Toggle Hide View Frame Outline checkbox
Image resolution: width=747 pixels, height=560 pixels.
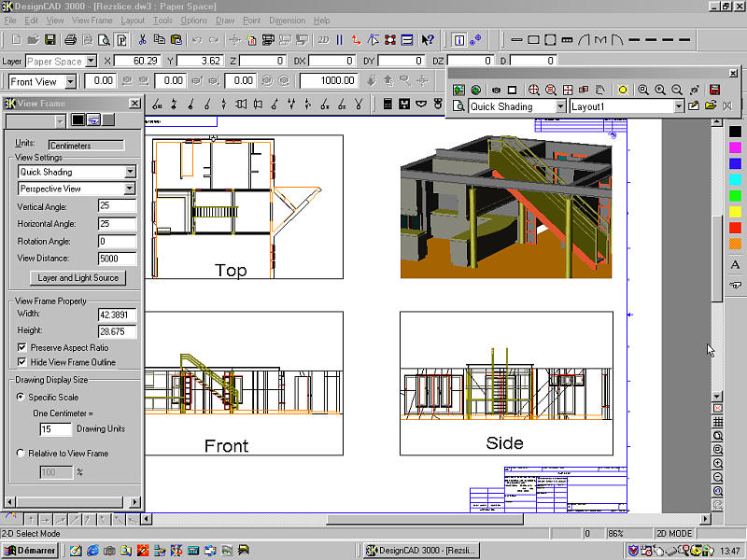22,362
